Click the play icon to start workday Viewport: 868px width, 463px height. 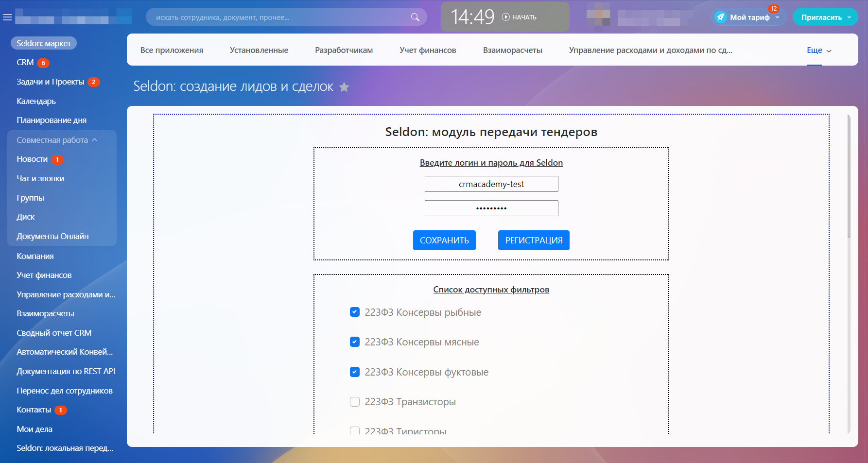[506, 17]
